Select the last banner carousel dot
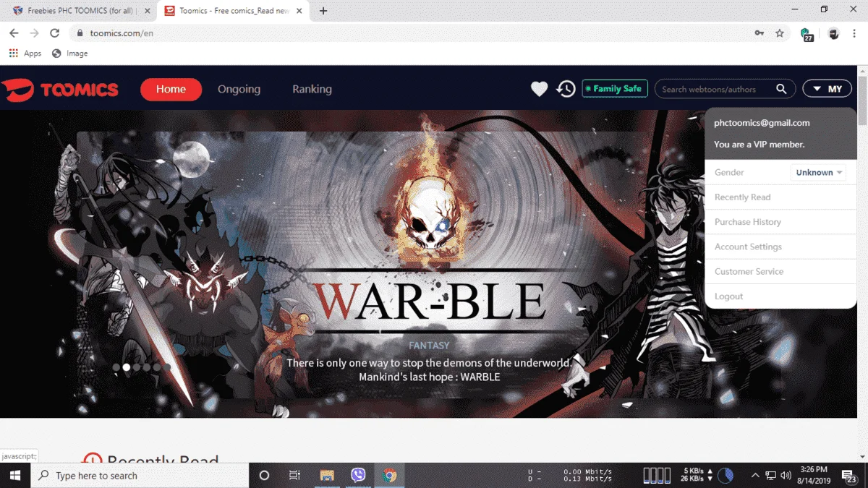 coord(167,367)
